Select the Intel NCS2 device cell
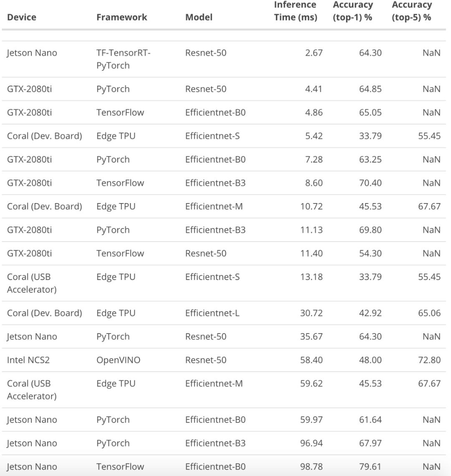This screenshot has height=476, width=451. point(28,360)
